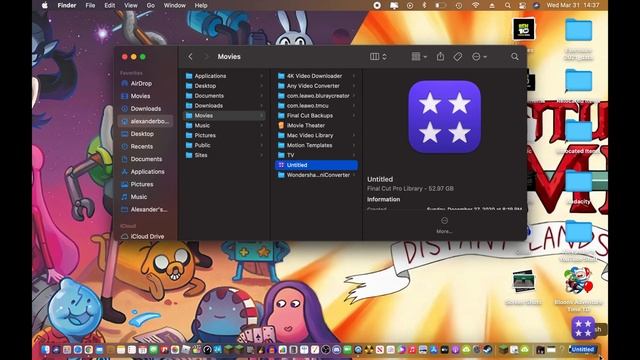Select the Untitled Final Cut library
The image size is (640, 360).
[316, 165]
